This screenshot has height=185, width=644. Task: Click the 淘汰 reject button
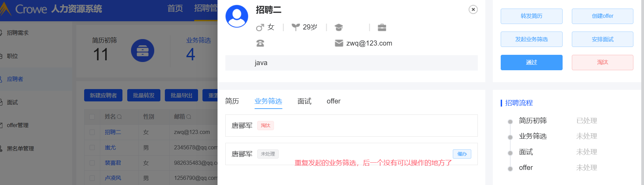pyautogui.click(x=602, y=62)
